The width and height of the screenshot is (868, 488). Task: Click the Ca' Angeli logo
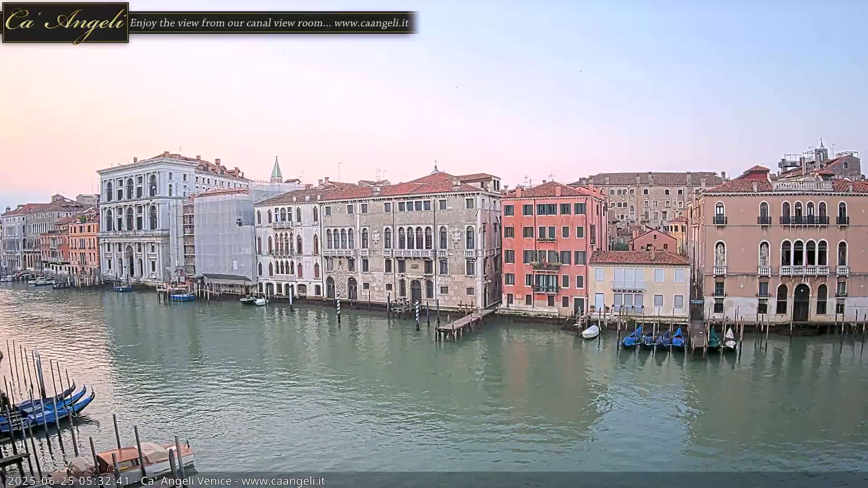click(x=66, y=23)
